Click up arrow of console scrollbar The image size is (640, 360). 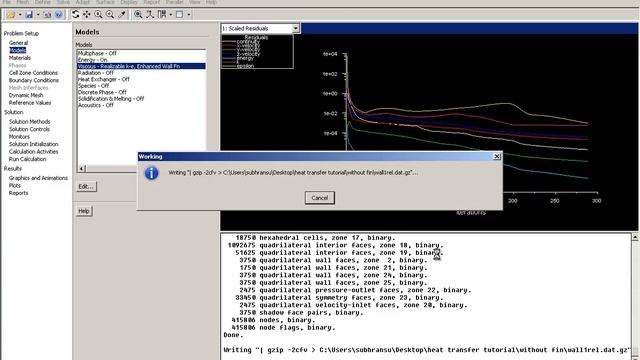click(635, 237)
